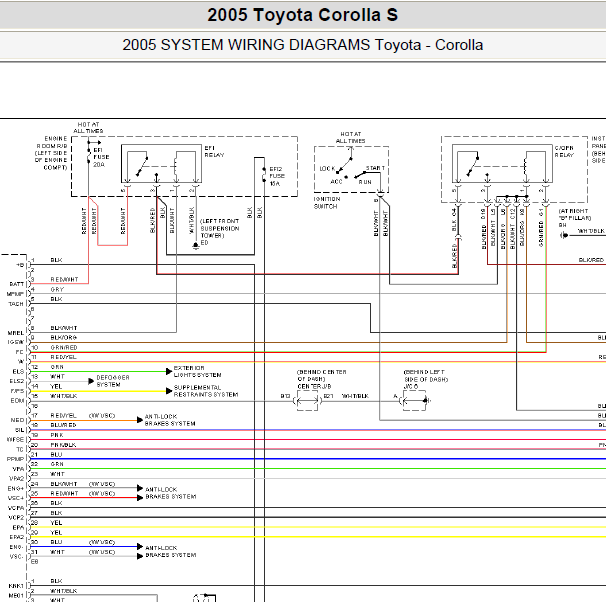Select the 'KNK1' terminal label
The height and width of the screenshot is (602, 606).
click(16, 586)
